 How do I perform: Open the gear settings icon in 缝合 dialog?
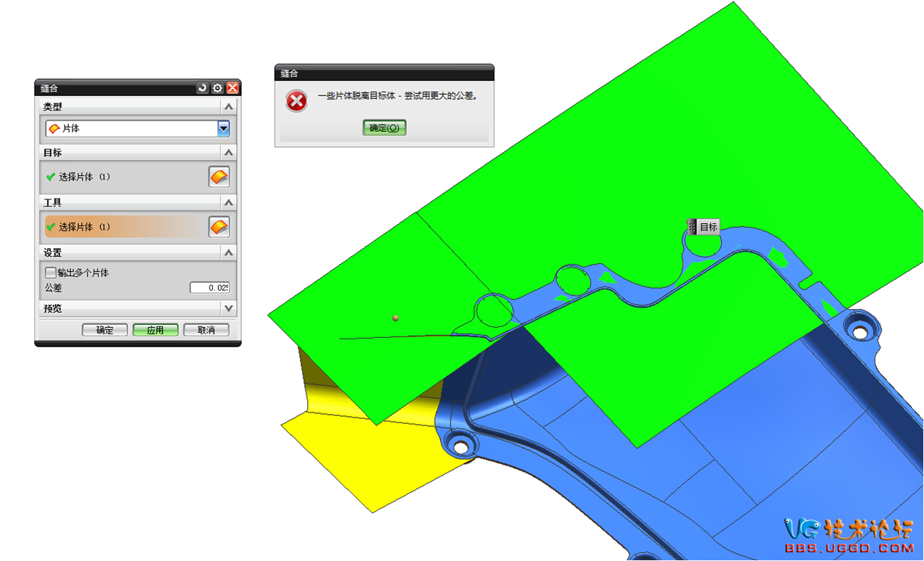coord(217,88)
